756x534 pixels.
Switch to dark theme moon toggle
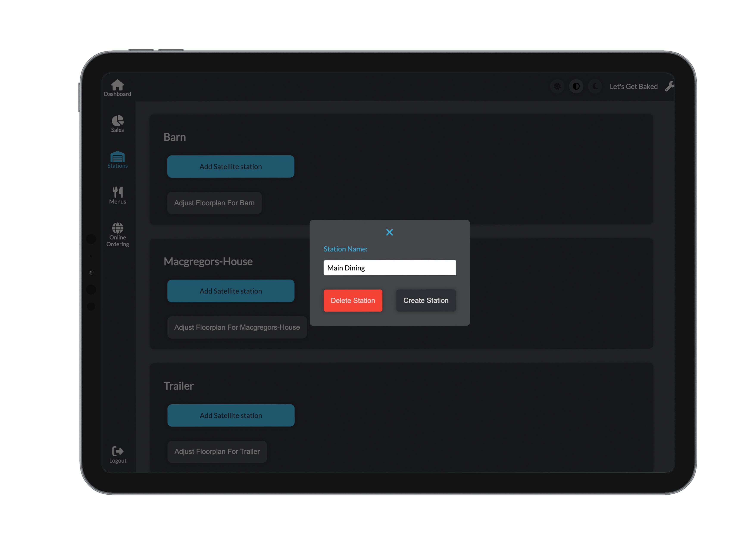click(x=595, y=87)
